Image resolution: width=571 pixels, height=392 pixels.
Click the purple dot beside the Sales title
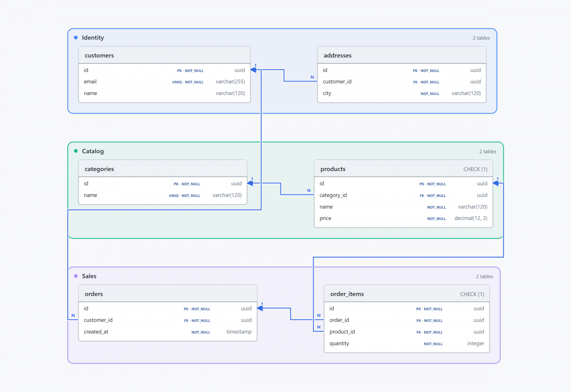pyautogui.click(x=76, y=276)
